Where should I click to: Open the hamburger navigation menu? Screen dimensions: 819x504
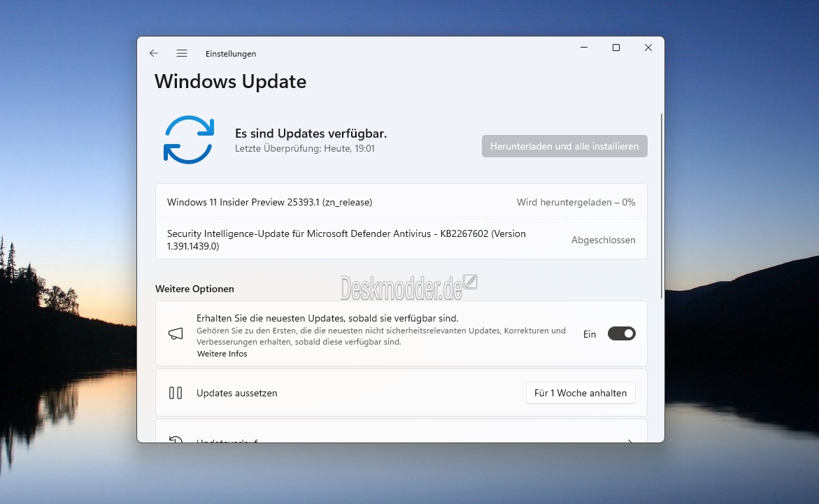click(x=182, y=53)
